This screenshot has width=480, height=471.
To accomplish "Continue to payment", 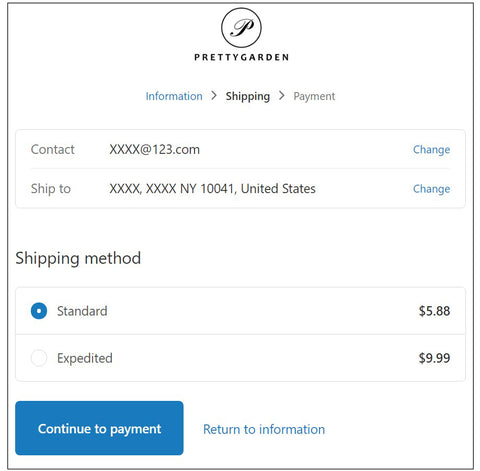I will click(99, 428).
